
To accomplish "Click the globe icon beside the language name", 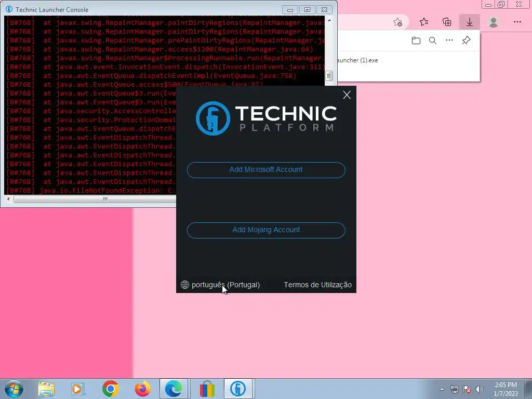I will click(x=185, y=285).
